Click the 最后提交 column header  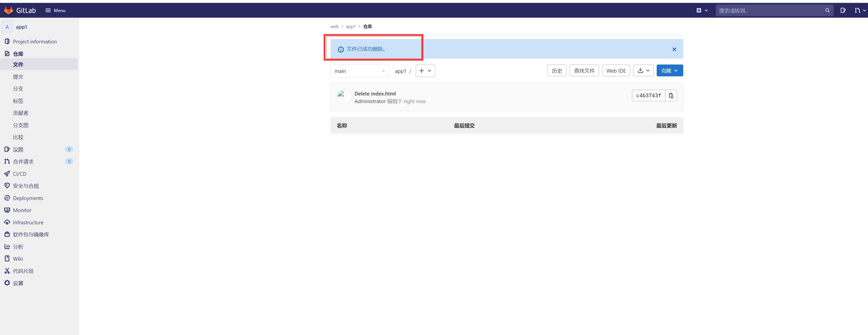[x=464, y=125]
